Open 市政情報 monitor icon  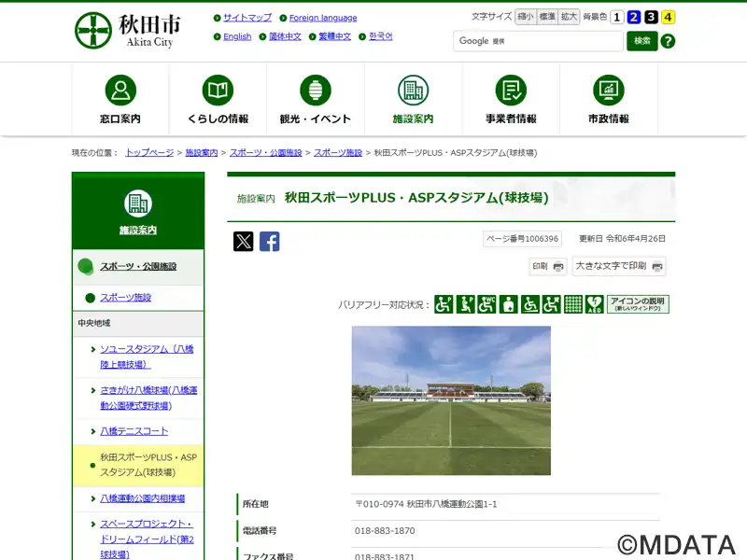(609, 91)
